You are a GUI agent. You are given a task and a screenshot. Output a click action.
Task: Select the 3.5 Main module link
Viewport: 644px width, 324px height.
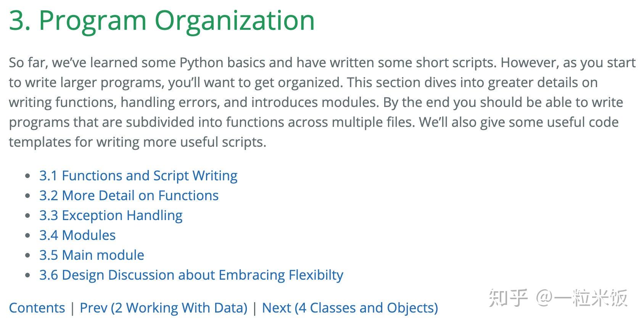92,255
